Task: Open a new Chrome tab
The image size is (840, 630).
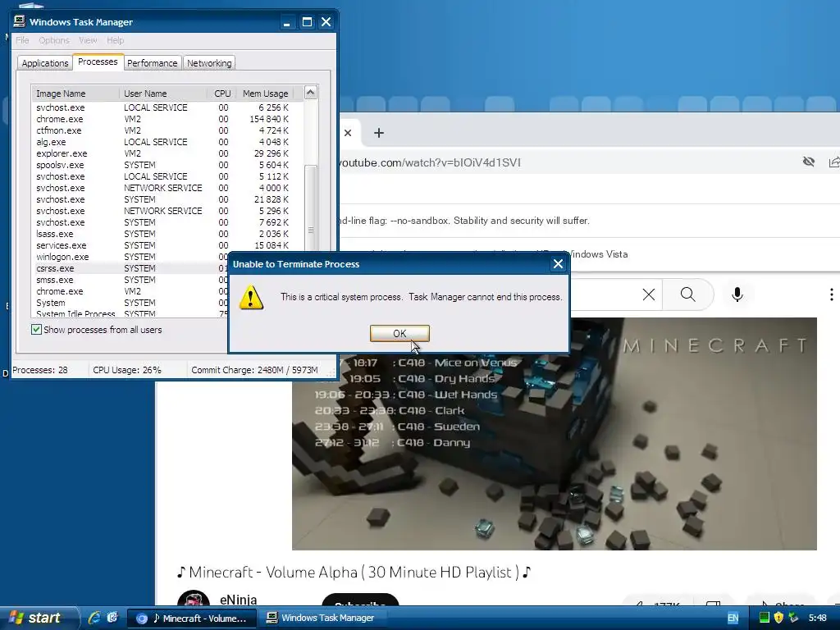Action: point(379,133)
